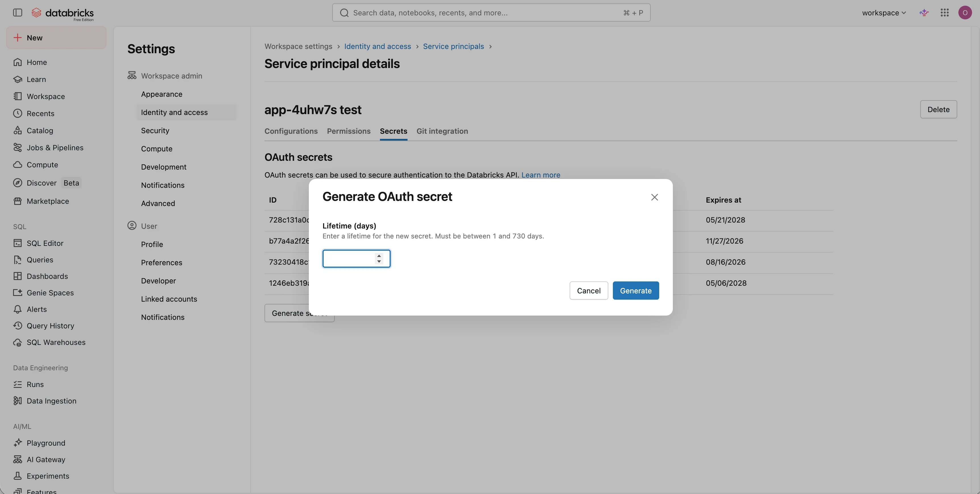The height and width of the screenshot is (494, 980).
Task: Open Discover Beta page
Action: point(56,183)
